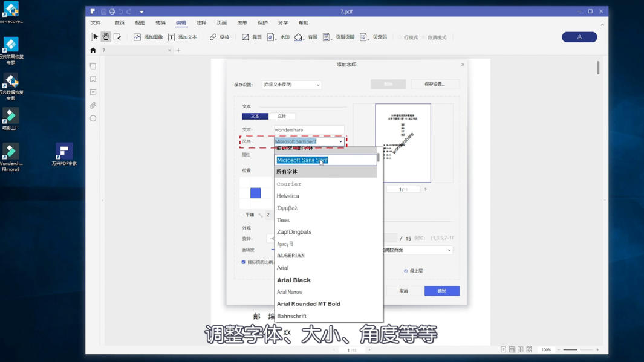Open the Watermark (水印) tool
644x362 pixels.
(x=279, y=37)
